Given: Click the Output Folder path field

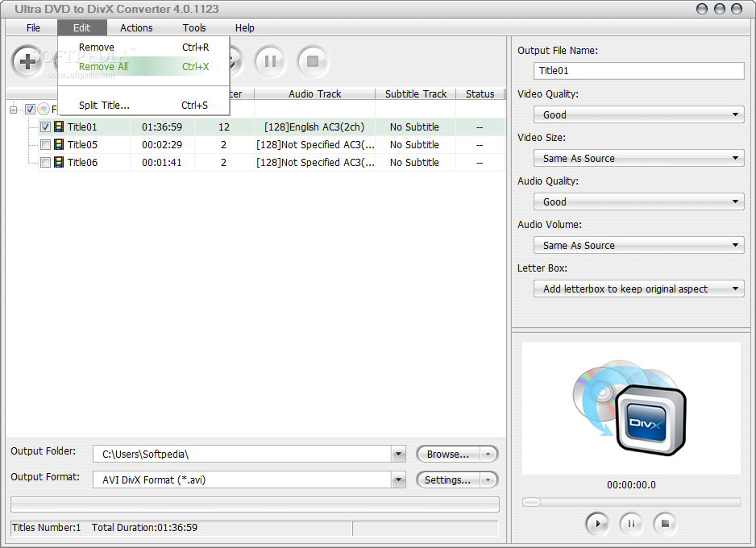Looking at the screenshot, I should [x=242, y=454].
